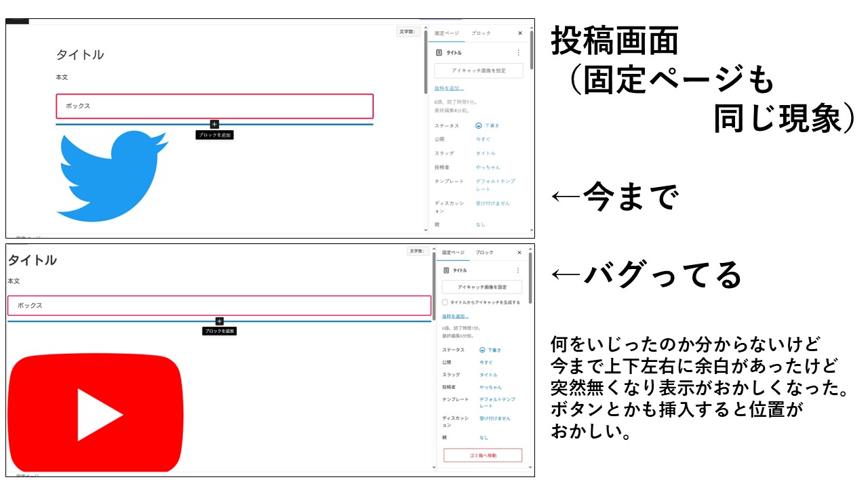This screenshot has height=488, width=868.
Task: Open the three-dot options menu in upper sidebar
Action: [519, 52]
